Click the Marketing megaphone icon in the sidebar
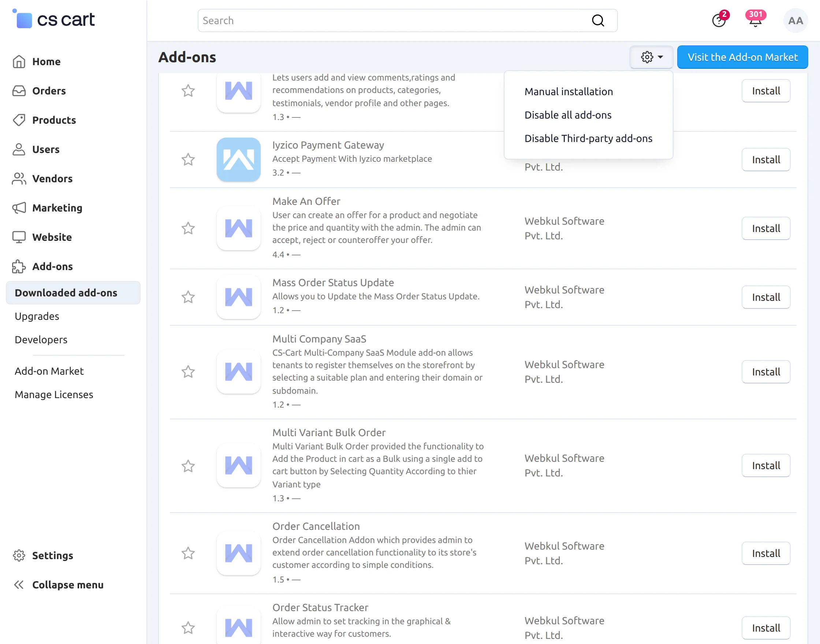Viewport: 820px width, 644px height. (19, 208)
